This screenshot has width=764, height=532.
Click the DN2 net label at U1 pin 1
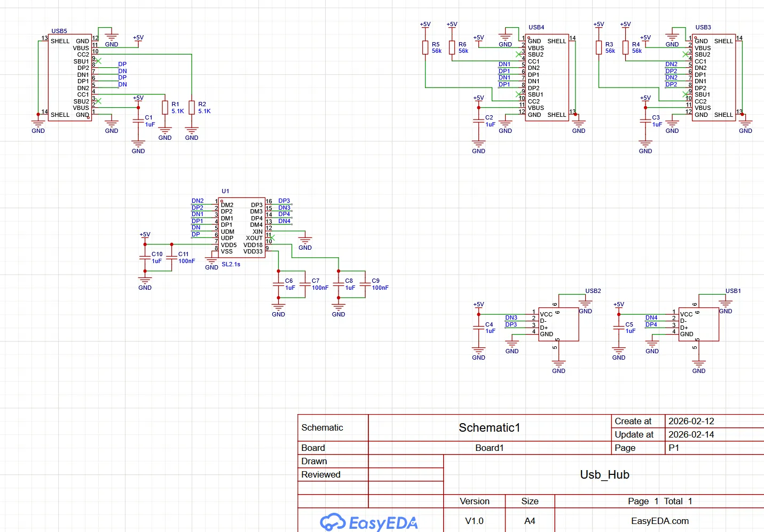pos(198,201)
